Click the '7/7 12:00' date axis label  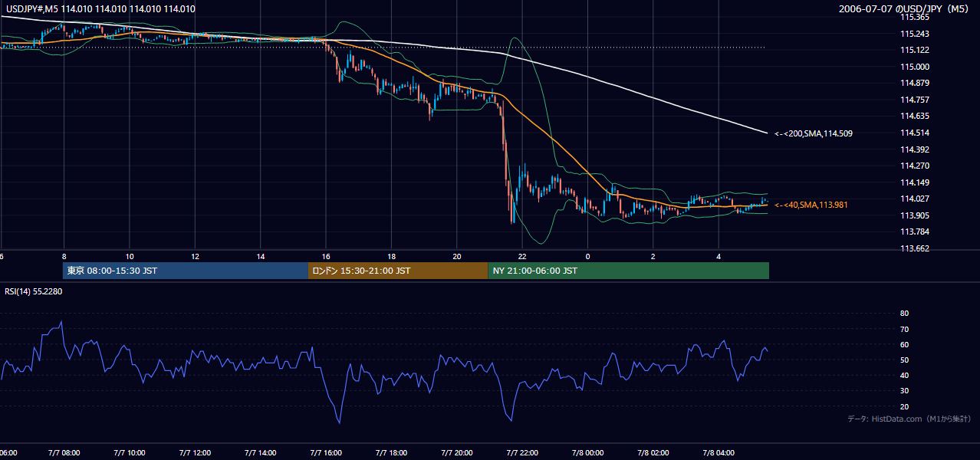click(x=195, y=453)
